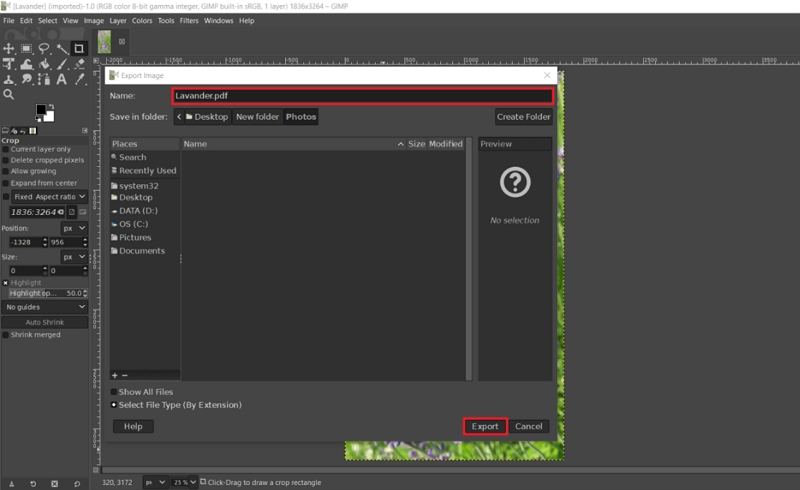Adjust the Highlight opacity slider
800x490 pixels.
[48, 293]
